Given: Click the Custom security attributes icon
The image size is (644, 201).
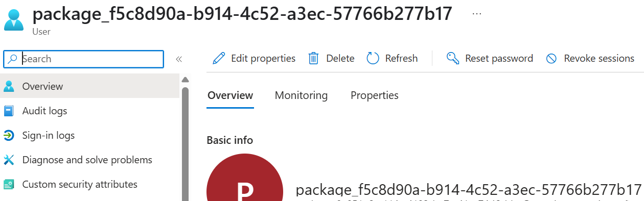Looking at the screenshot, I should 9,184.
